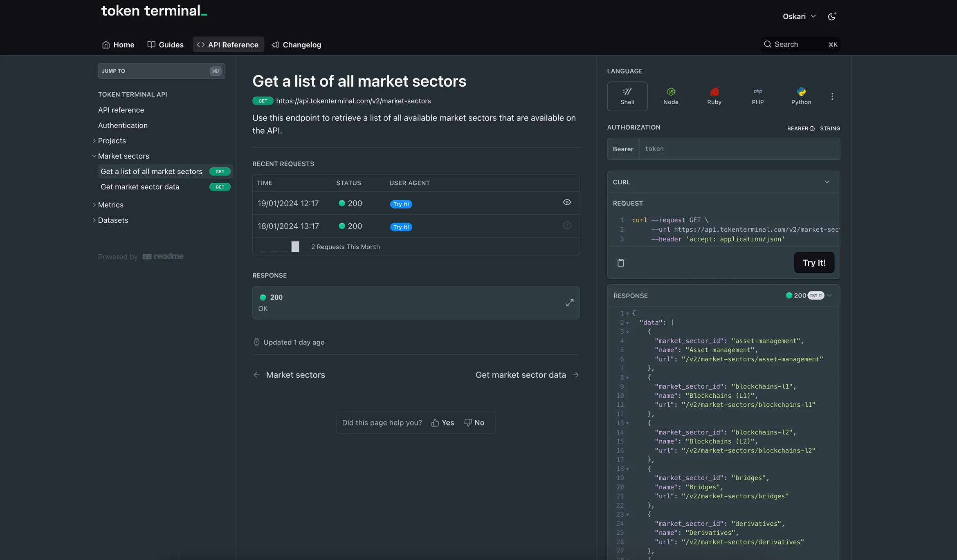The height and width of the screenshot is (560, 957).
Task: Toggle dark mode moon icon
Action: (x=832, y=16)
